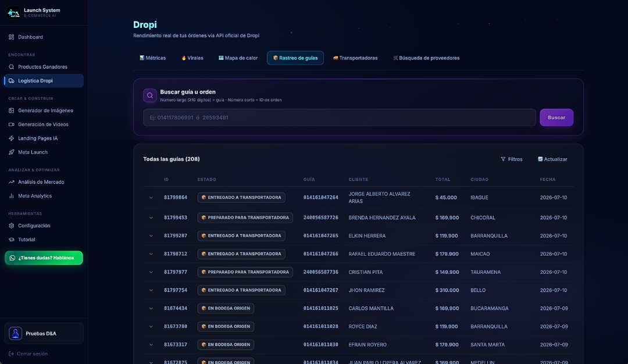Click the Meta Launch rocket icon

[11, 152]
